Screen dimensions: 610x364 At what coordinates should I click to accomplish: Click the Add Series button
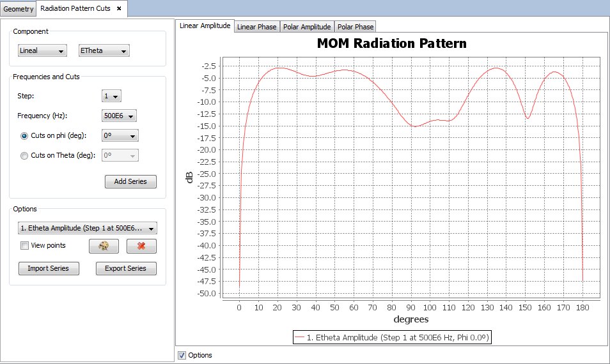[x=130, y=181]
